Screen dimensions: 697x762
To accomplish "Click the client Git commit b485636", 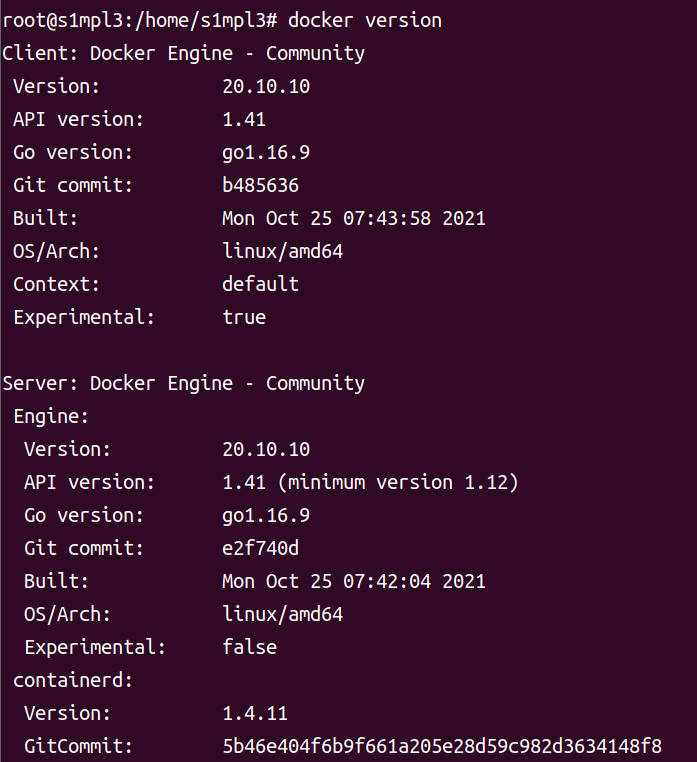I will coord(260,185).
